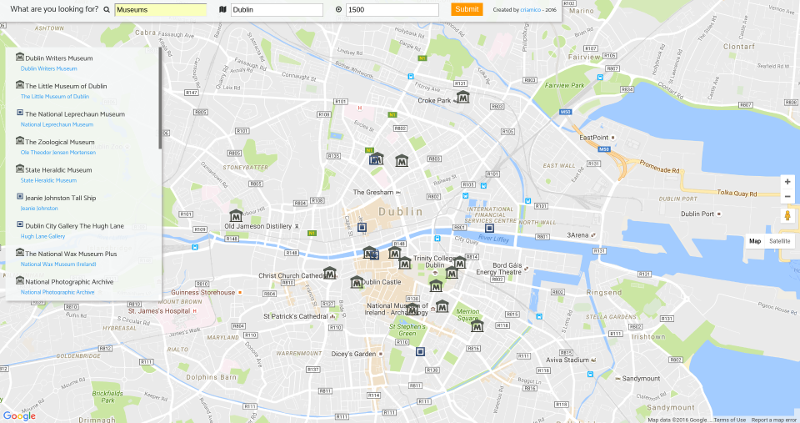800x423 pixels.
Task: Click the 3Arena map label
Action: [578, 235]
